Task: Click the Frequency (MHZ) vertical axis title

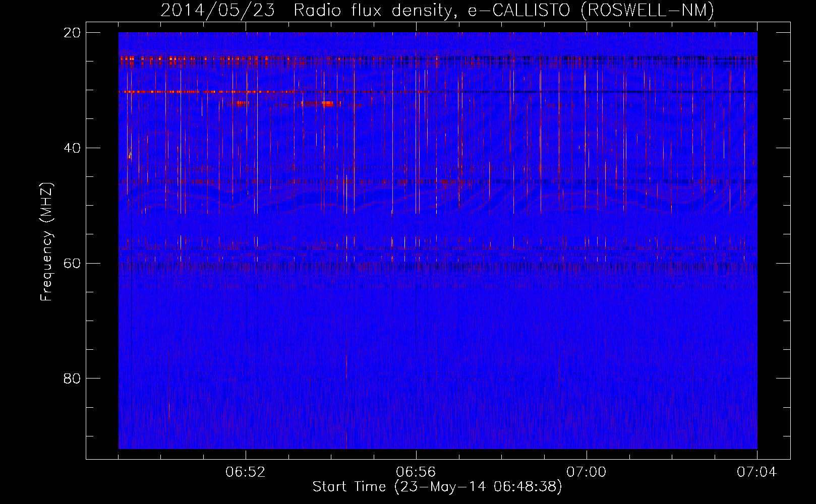Action: 46,241
